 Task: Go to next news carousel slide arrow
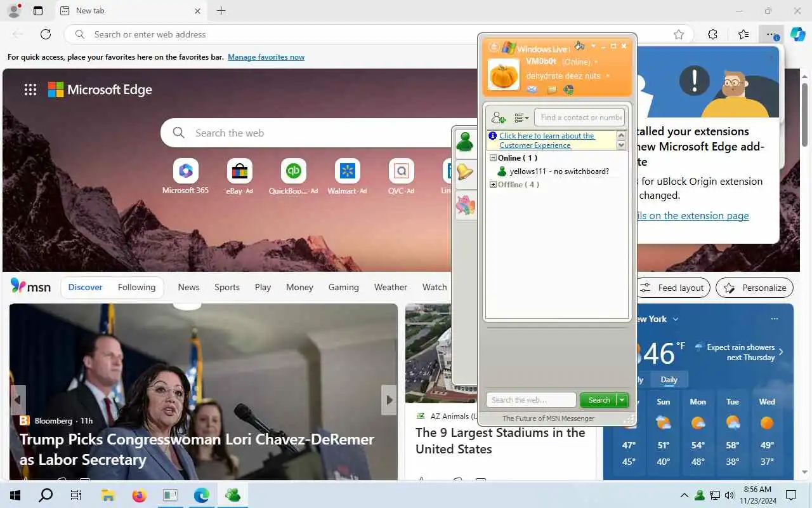click(389, 400)
